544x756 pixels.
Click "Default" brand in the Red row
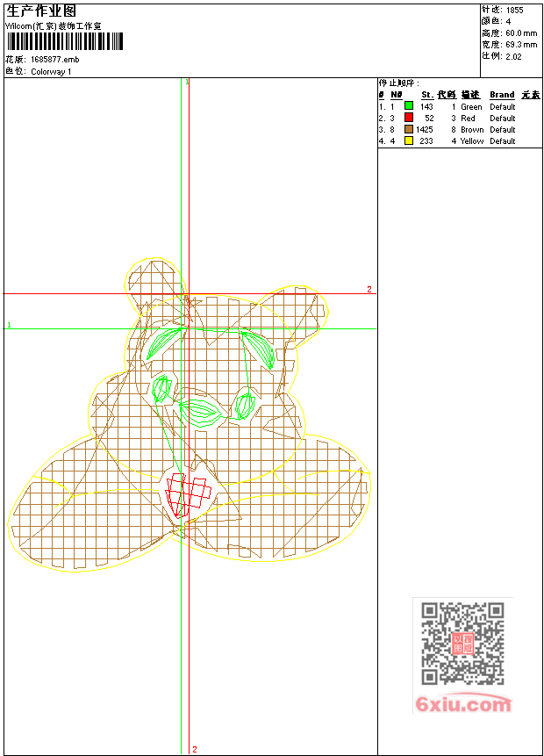point(503,119)
